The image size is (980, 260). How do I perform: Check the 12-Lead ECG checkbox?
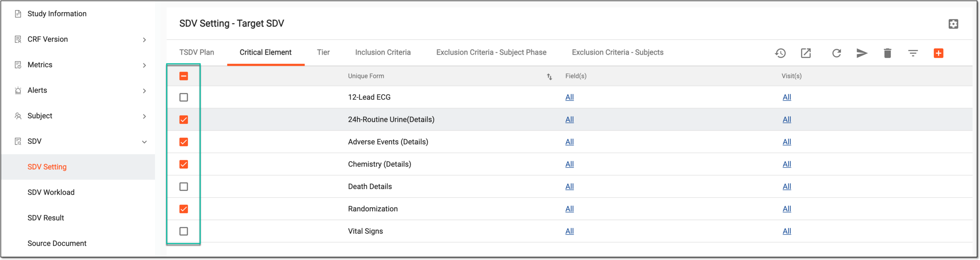(183, 97)
